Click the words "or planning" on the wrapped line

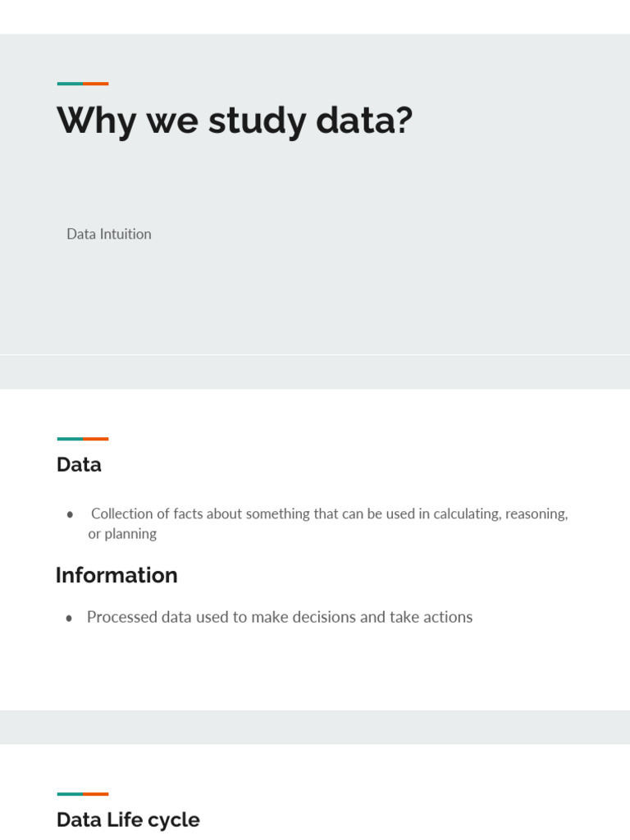pos(122,534)
